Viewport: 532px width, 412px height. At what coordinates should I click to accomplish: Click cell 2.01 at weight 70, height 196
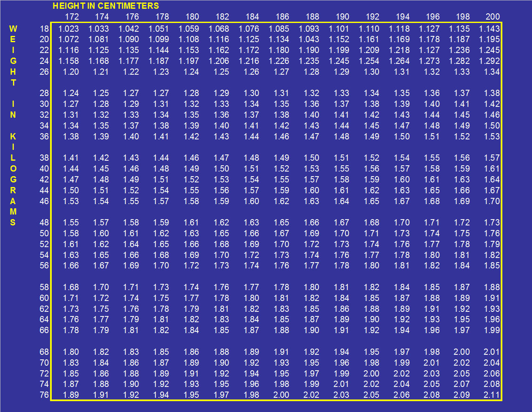coord(431,363)
